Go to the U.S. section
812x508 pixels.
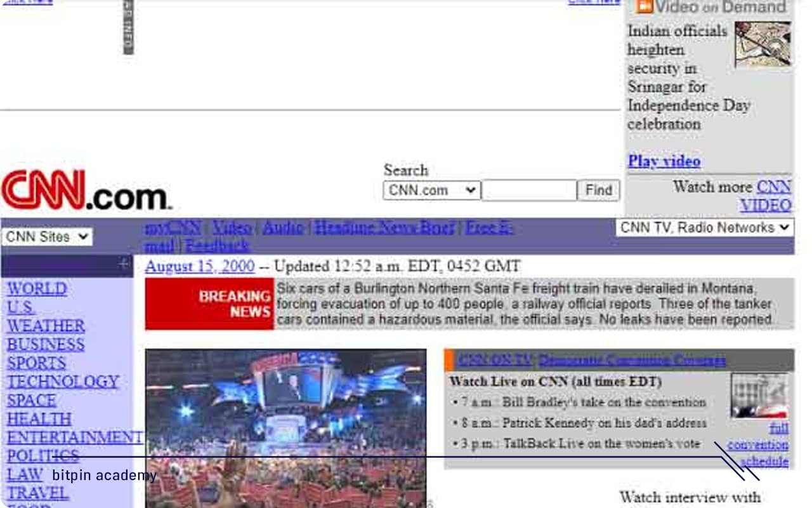pos(21,307)
